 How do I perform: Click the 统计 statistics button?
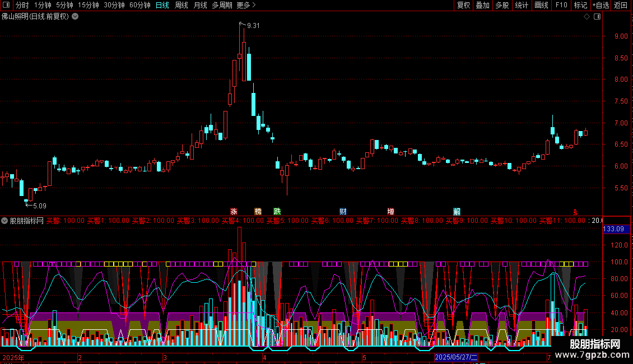click(x=521, y=5)
